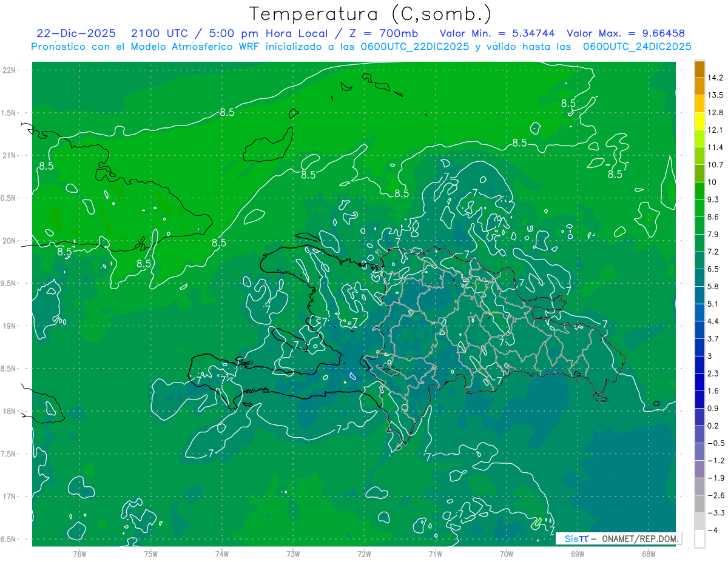Click the 6.5N latitude axis label
Screen dimensions: 728x562
(9, 540)
